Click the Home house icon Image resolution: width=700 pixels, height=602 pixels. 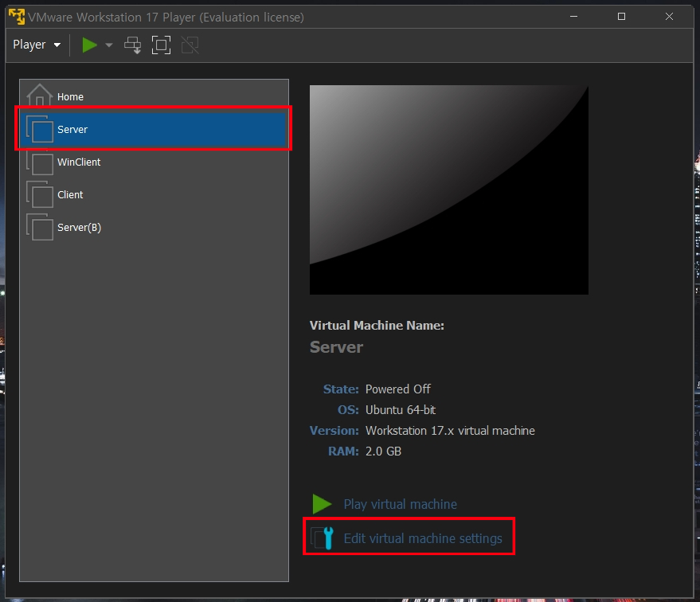pyautogui.click(x=39, y=95)
